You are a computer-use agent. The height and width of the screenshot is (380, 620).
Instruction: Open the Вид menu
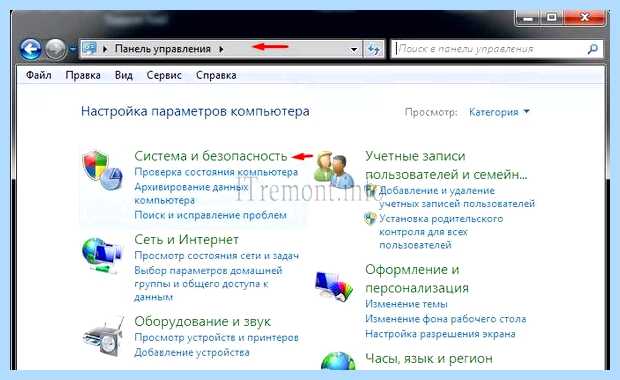click(124, 75)
